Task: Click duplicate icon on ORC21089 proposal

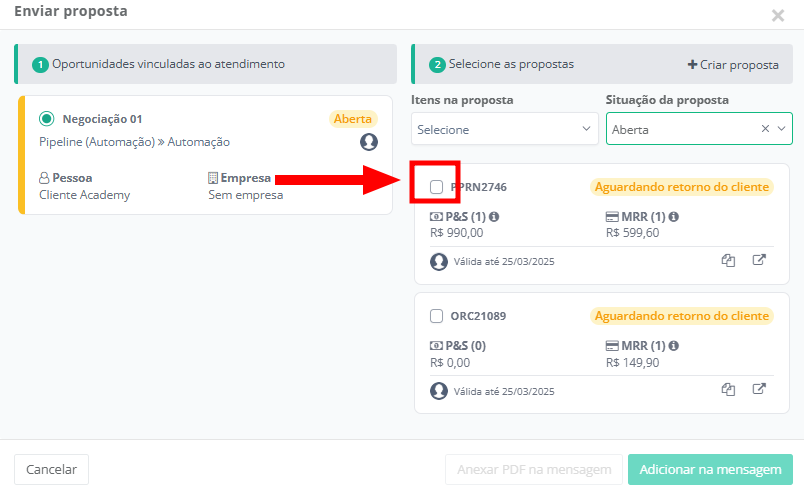Action: tap(729, 390)
